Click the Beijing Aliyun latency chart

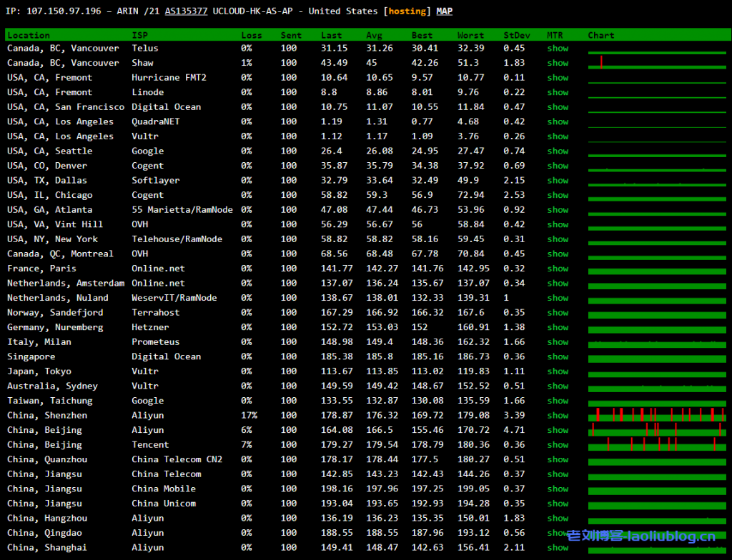click(656, 429)
